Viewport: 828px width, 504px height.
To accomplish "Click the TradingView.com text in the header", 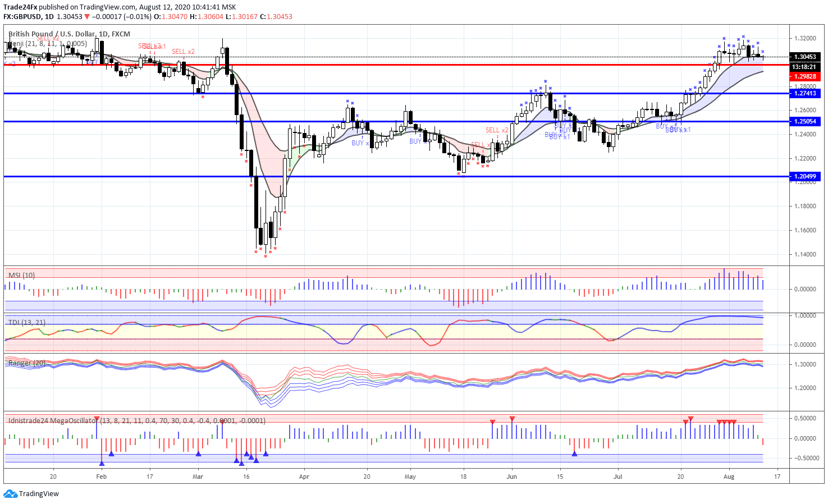I will point(108,7).
